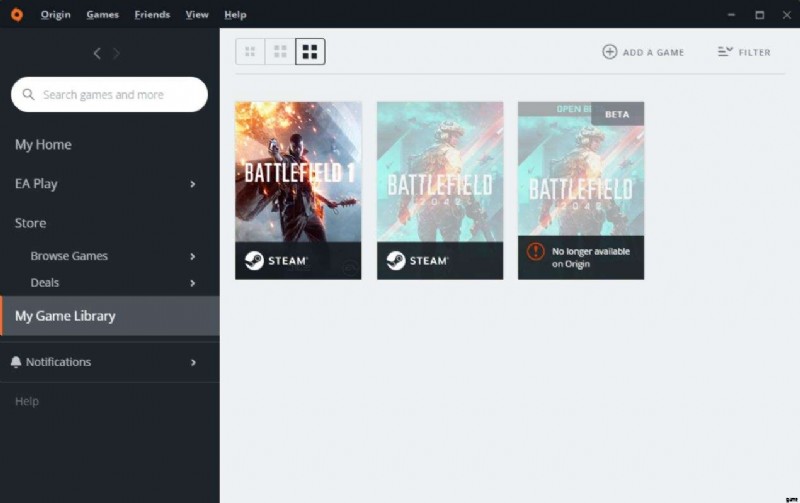Screen dimensions: 800x503
Task: Go back with the left arrow
Action: pyautogui.click(x=97, y=53)
